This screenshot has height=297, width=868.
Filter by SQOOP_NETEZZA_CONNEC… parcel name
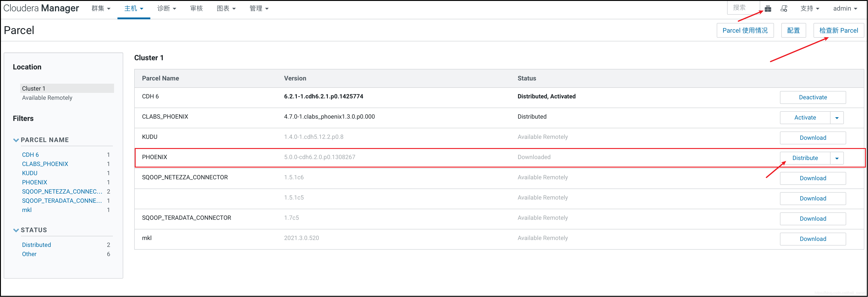pos(62,191)
